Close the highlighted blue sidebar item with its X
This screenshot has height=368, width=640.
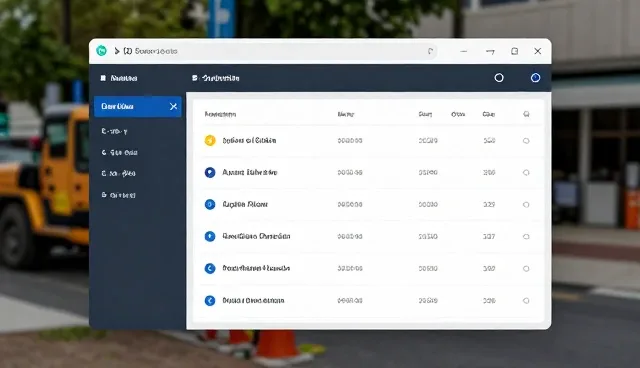pyautogui.click(x=173, y=106)
